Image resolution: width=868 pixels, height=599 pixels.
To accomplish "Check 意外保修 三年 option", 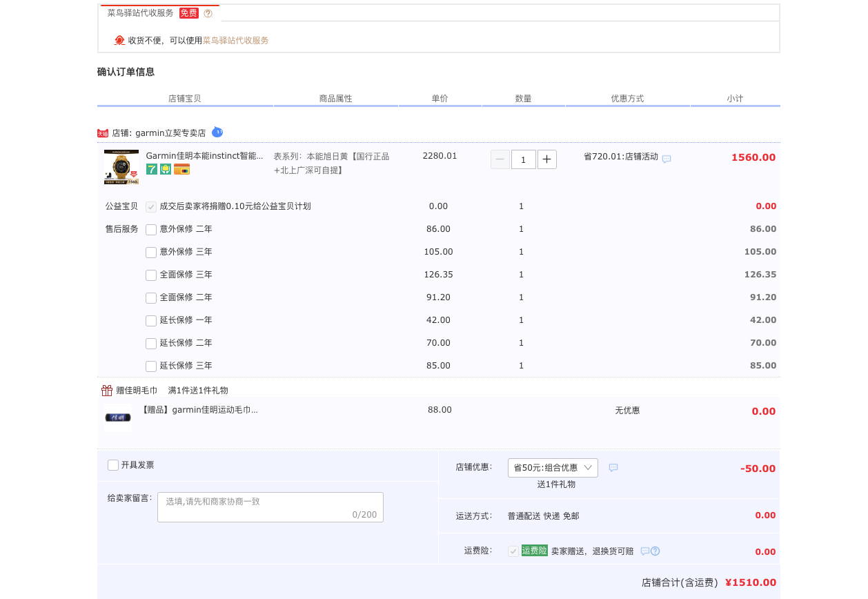I will click(x=151, y=252).
